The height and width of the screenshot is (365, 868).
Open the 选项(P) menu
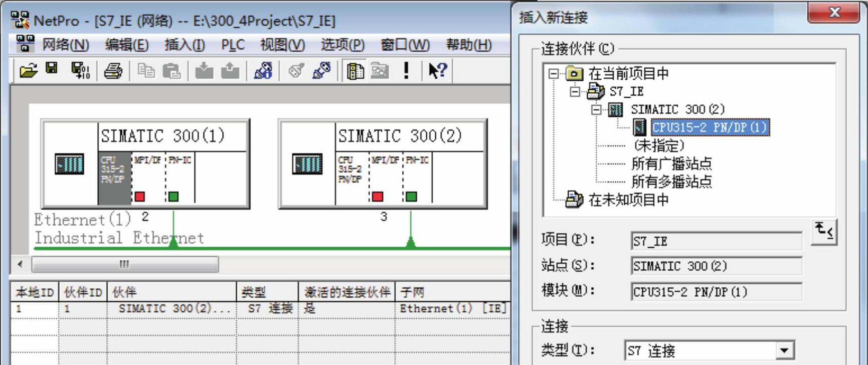point(342,45)
